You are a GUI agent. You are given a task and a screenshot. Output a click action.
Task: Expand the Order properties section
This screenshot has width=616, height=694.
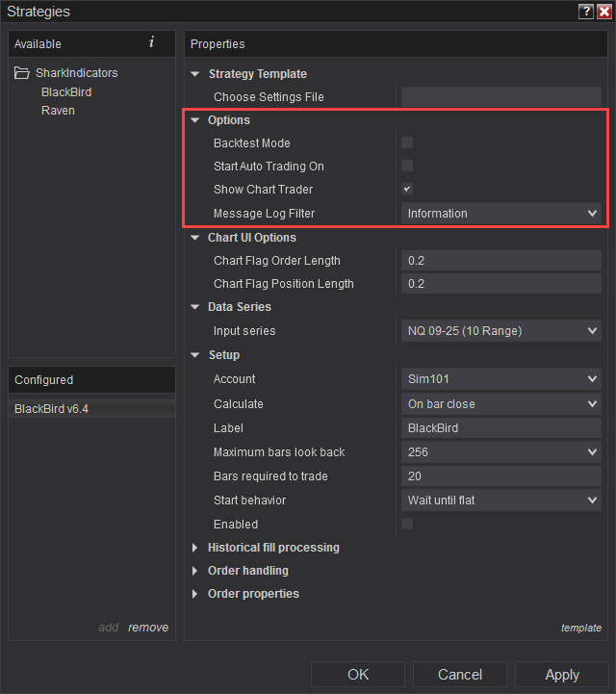194,594
